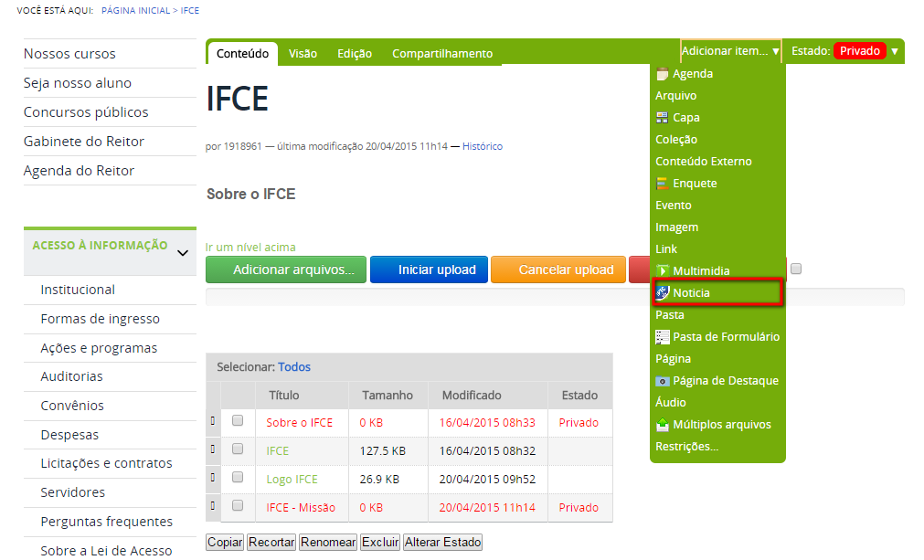Select Imagem in add item menu
This screenshot has height=560, width=924.
[x=676, y=227]
